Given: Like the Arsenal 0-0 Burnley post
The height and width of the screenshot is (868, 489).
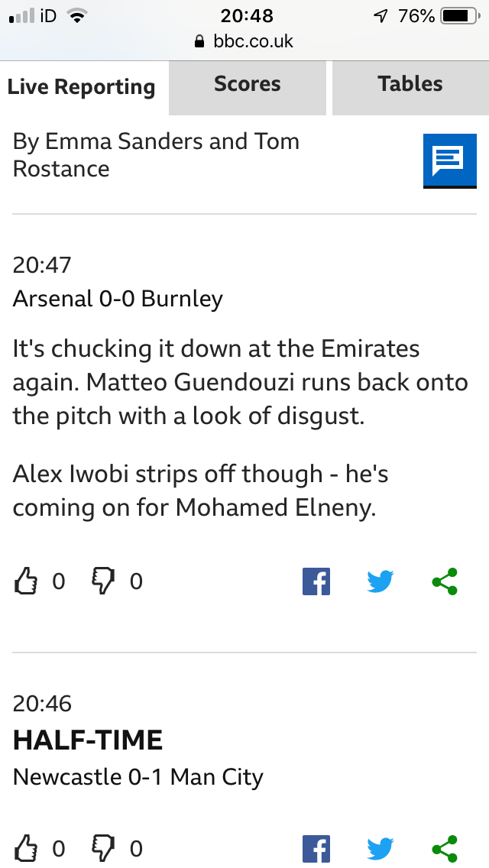Looking at the screenshot, I should (x=26, y=581).
